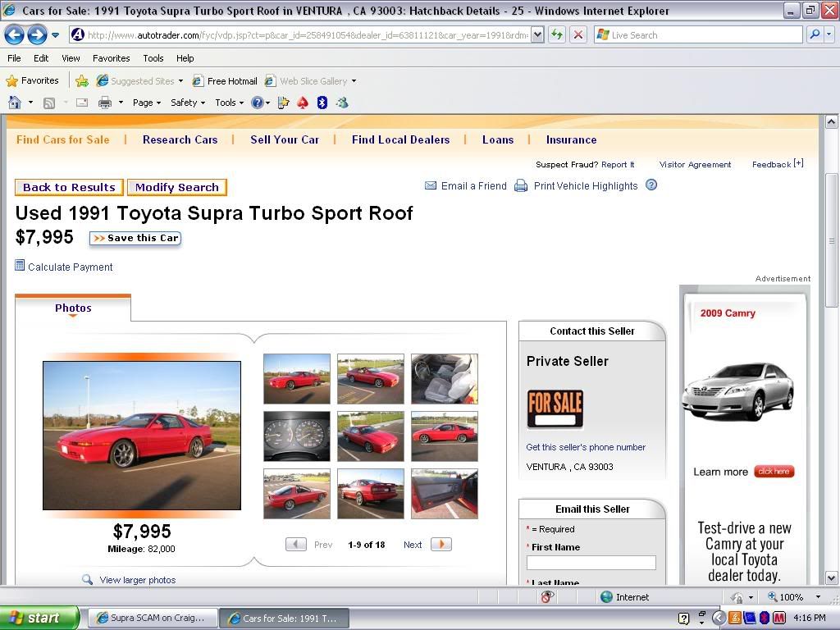Select the gauge cluster thumbnail
The height and width of the screenshot is (630, 840).
click(x=297, y=436)
